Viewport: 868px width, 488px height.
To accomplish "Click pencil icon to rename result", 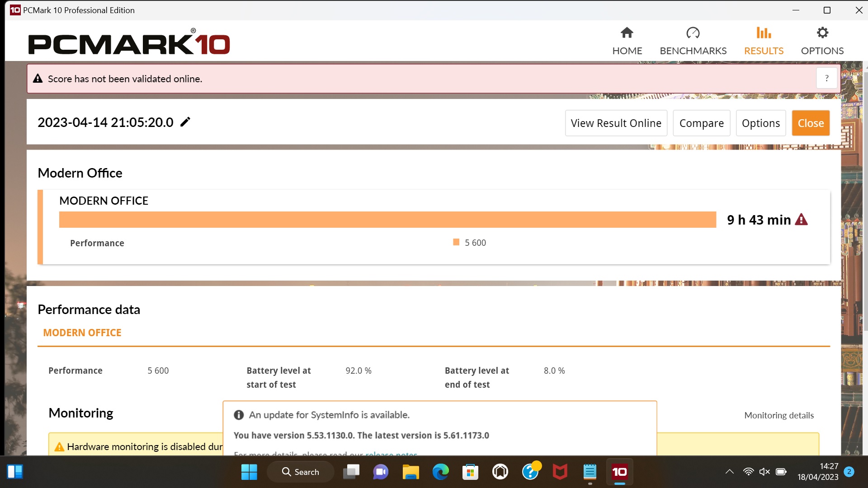I will coord(185,122).
